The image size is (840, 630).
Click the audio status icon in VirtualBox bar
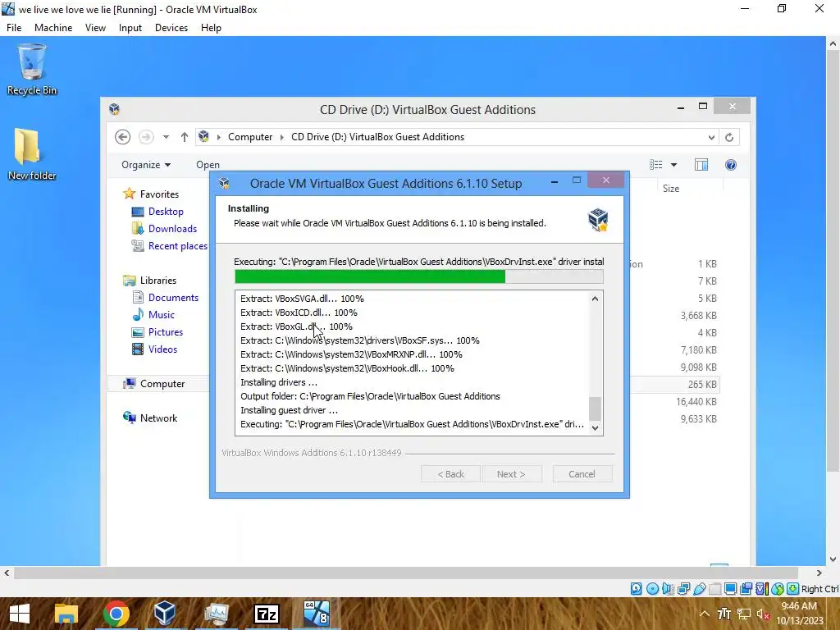point(668,589)
